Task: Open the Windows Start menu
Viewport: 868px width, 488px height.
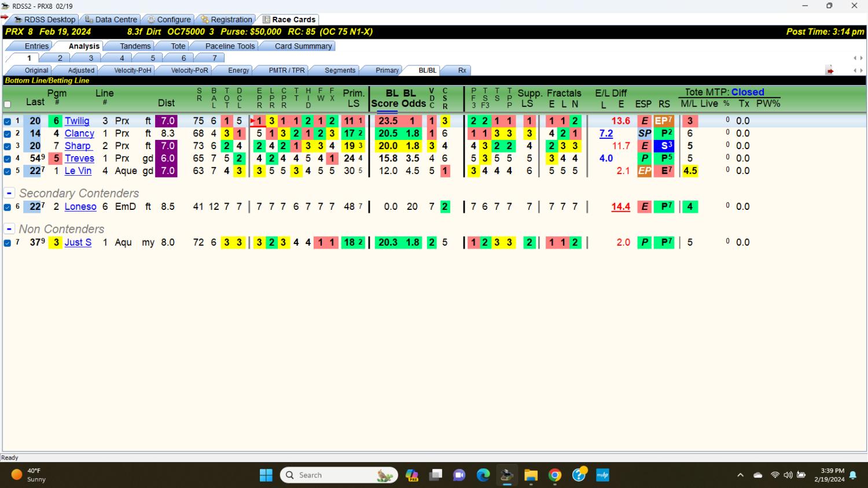Action: (266, 475)
